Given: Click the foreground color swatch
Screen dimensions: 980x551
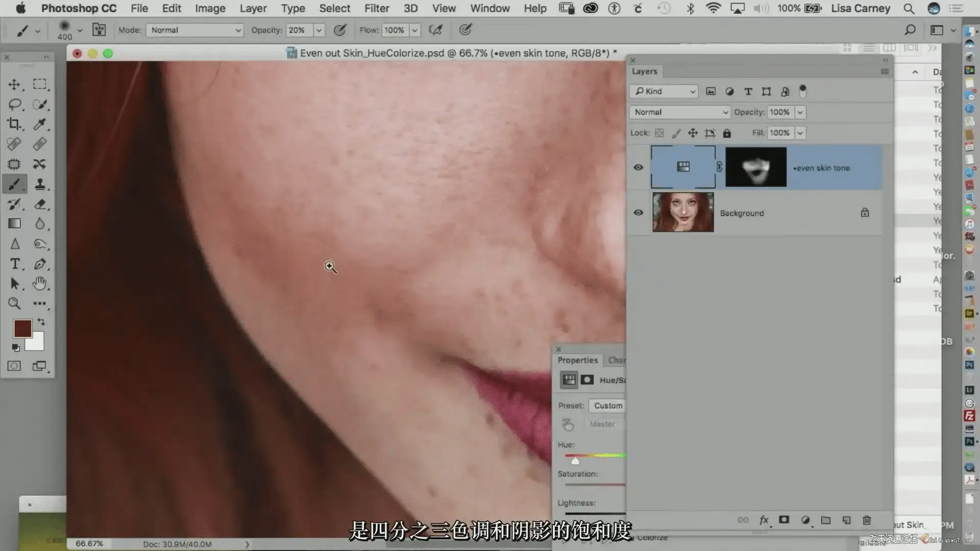Looking at the screenshot, I should [x=22, y=329].
